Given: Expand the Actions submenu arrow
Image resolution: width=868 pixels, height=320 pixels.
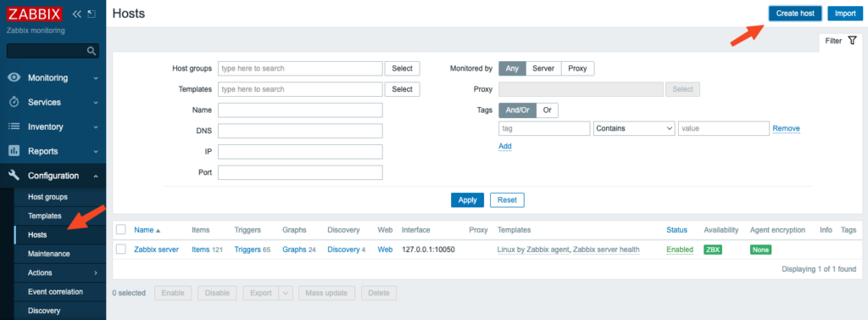Looking at the screenshot, I should [95, 272].
